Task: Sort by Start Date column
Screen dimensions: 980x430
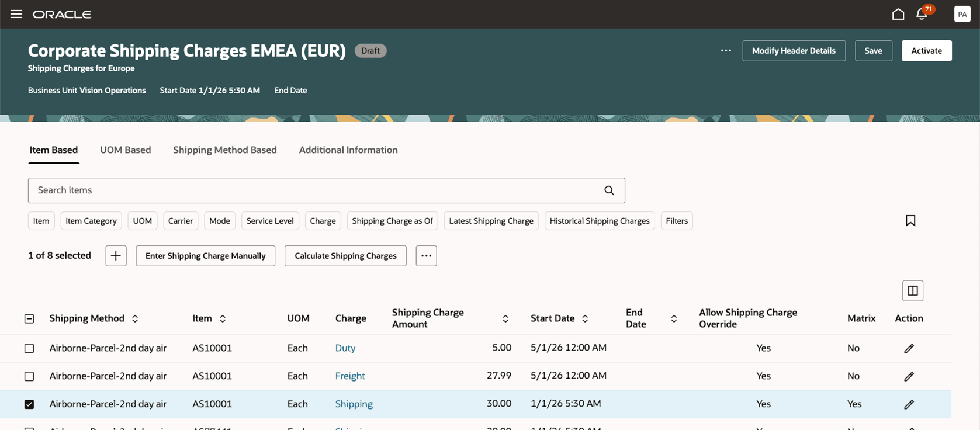Action: click(585, 318)
